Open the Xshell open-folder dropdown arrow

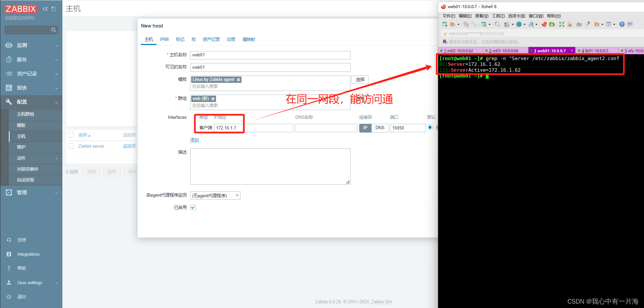click(x=458, y=24)
